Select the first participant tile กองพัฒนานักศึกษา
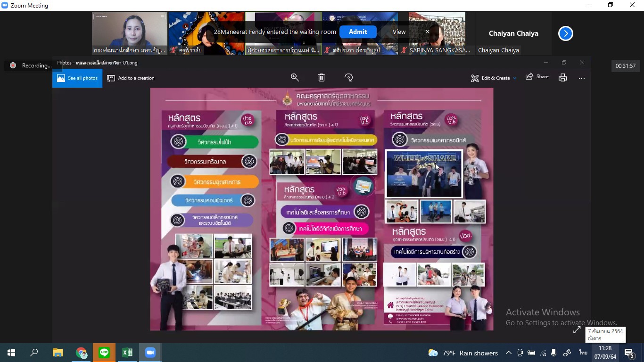The height and width of the screenshot is (362, 644). pyautogui.click(x=129, y=33)
